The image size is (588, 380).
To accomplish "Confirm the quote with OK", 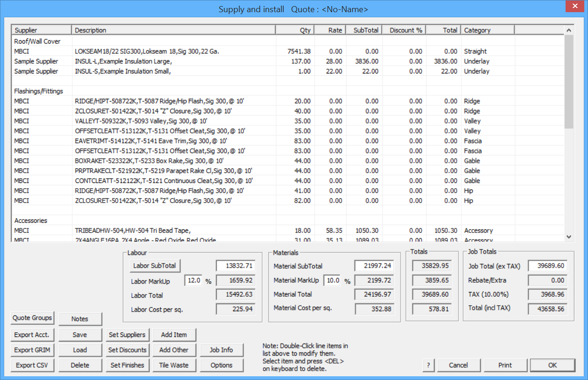I will click(x=553, y=365).
